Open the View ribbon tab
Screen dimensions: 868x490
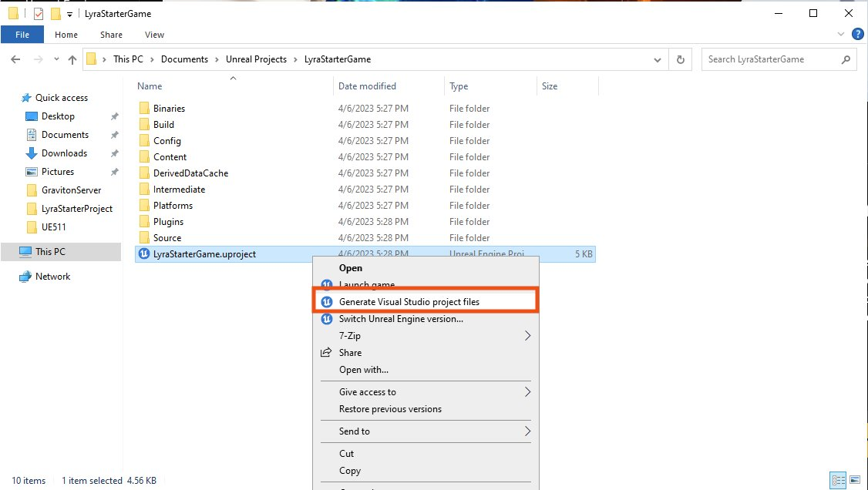154,35
